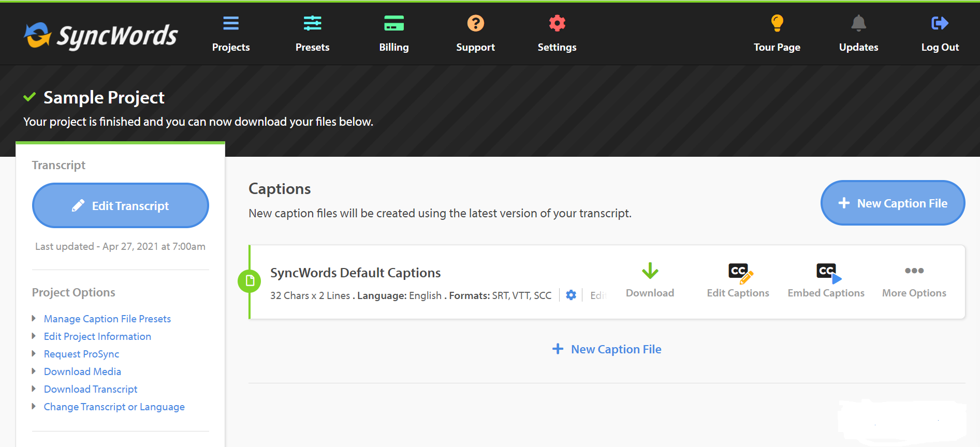This screenshot has width=980, height=447.
Task: Open the Settings menu label
Action: tap(557, 47)
